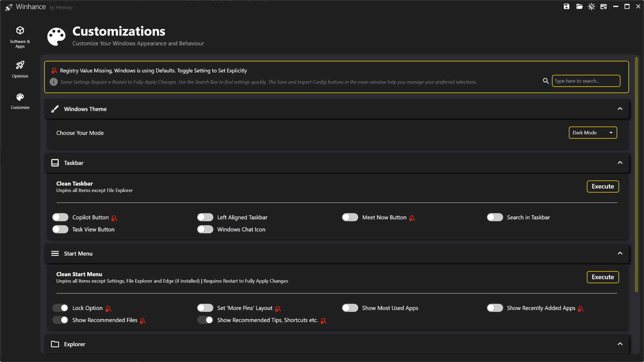Image resolution: width=644 pixels, height=362 pixels.
Task: Enable the Copilot Button toggle
Action: coord(60,217)
